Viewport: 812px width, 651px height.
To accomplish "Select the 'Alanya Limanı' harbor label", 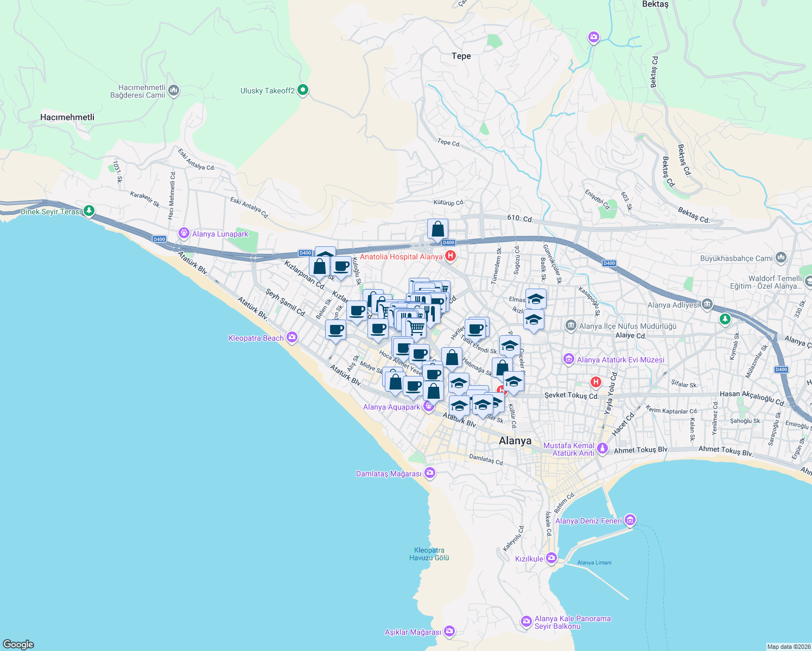I will tap(594, 563).
